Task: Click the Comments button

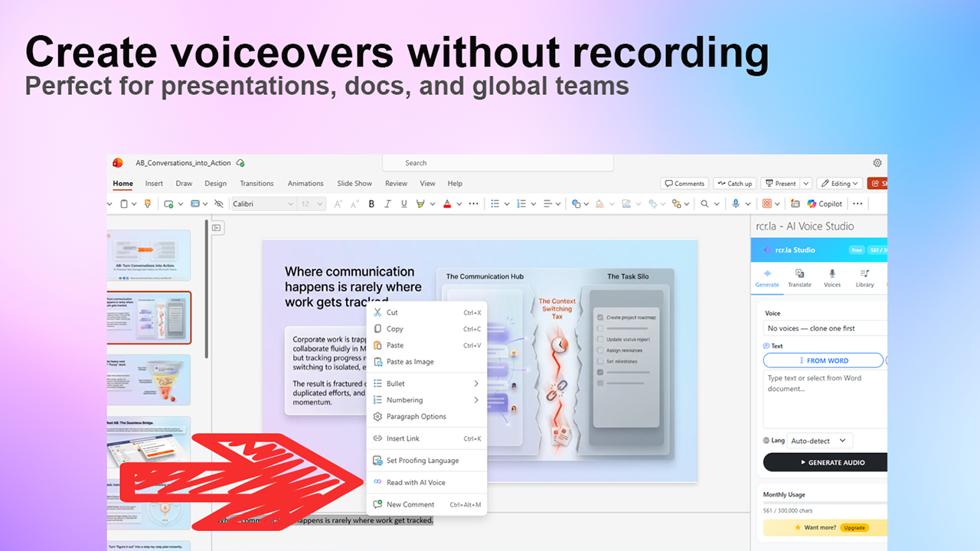Action: 684,184
